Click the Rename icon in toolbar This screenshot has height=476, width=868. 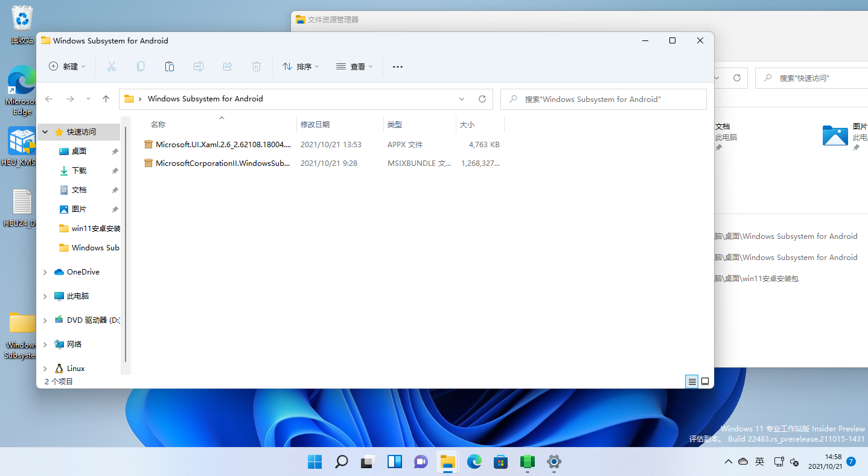pyautogui.click(x=199, y=66)
